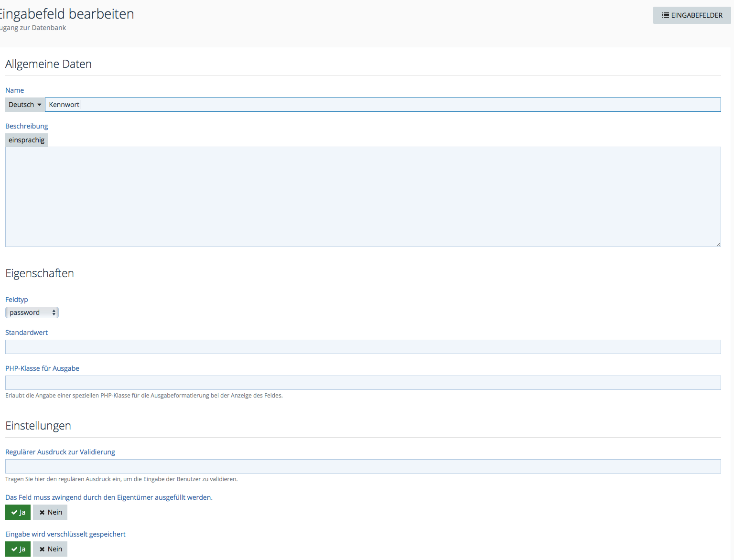Select Ja for mandatory owner field
Screen dimensions: 734x560
[x=18, y=512]
